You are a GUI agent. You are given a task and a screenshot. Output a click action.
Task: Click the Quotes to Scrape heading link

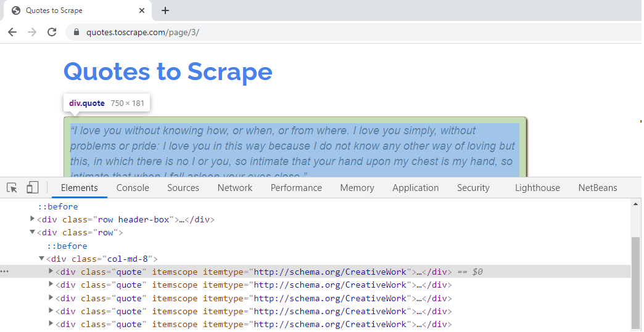[168, 71]
